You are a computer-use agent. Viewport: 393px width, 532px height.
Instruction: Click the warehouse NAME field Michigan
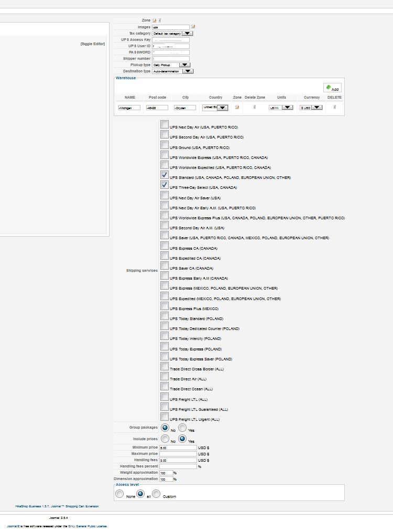(129, 108)
